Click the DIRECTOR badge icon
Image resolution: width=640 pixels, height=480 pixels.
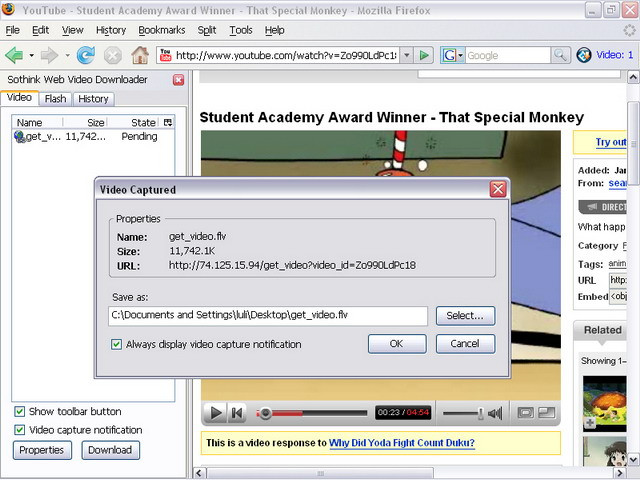[602, 207]
